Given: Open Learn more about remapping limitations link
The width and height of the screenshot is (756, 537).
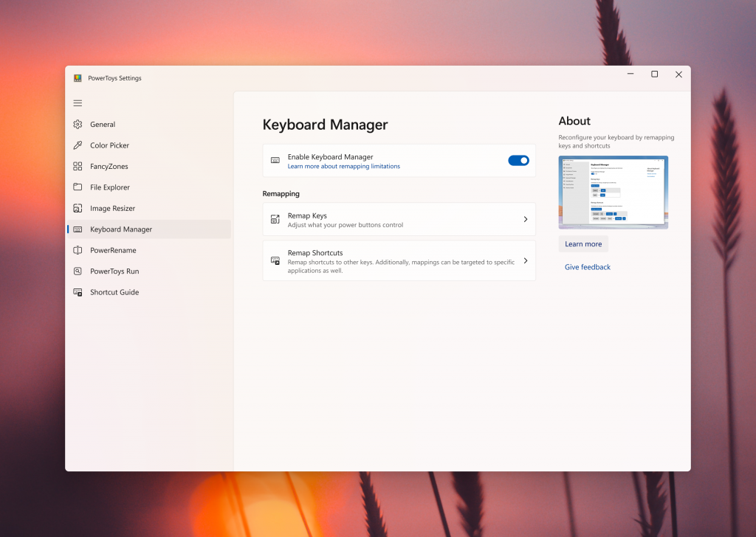Looking at the screenshot, I should [344, 167].
